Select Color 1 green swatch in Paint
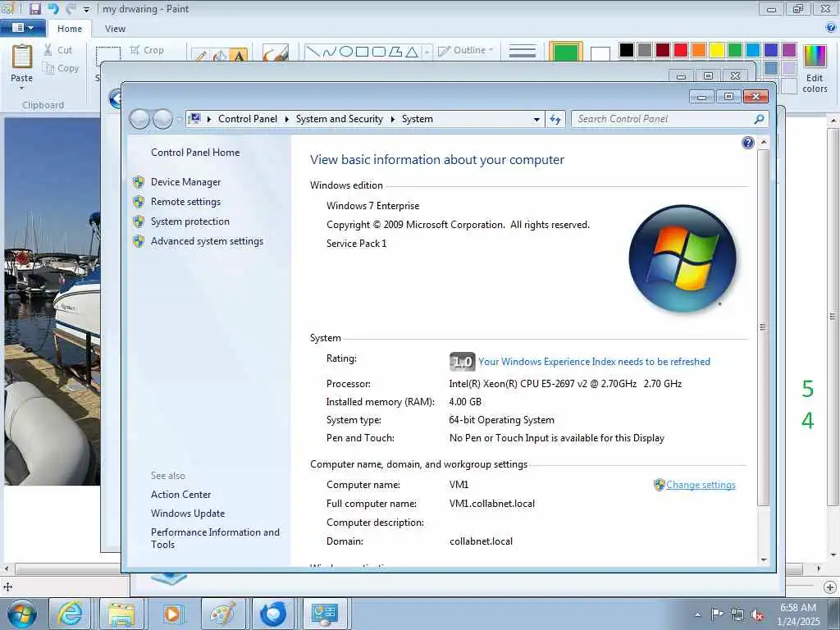The height and width of the screenshot is (630, 840). pos(566,52)
